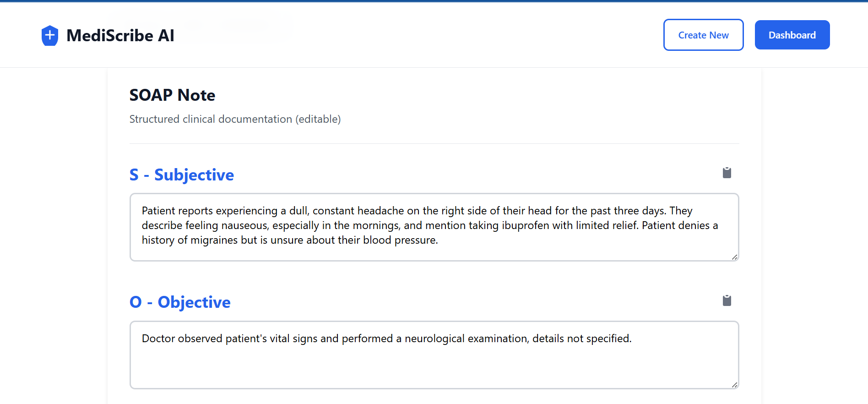Open the Dashboard
The height and width of the screenshot is (404, 868).
pyautogui.click(x=792, y=35)
